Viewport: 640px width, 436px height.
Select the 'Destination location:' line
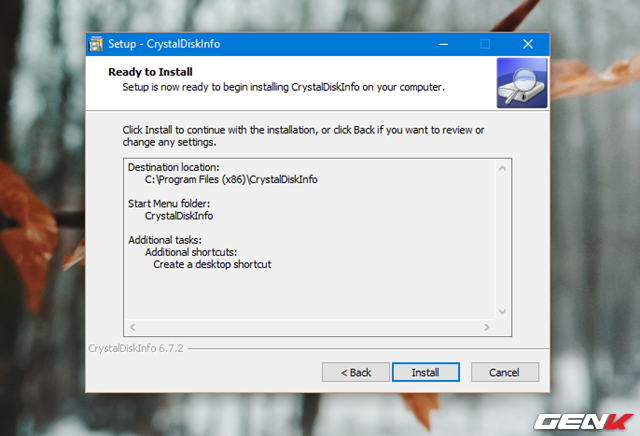pos(173,167)
